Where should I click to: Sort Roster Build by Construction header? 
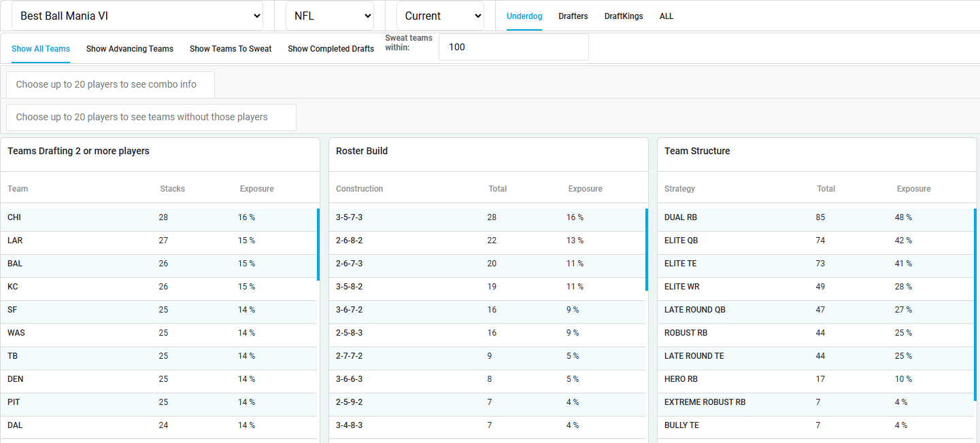(359, 189)
